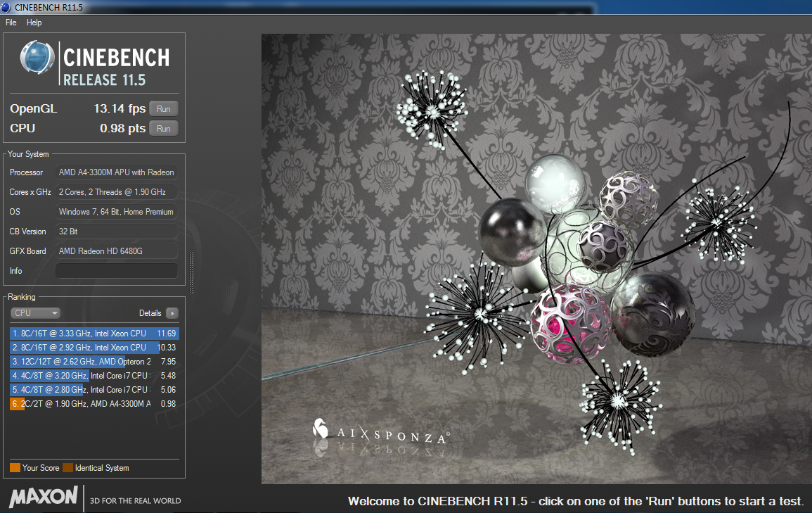Click the 7.95 score in ranking
The width and height of the screenshot is (812, 513).
click(168, 361)
